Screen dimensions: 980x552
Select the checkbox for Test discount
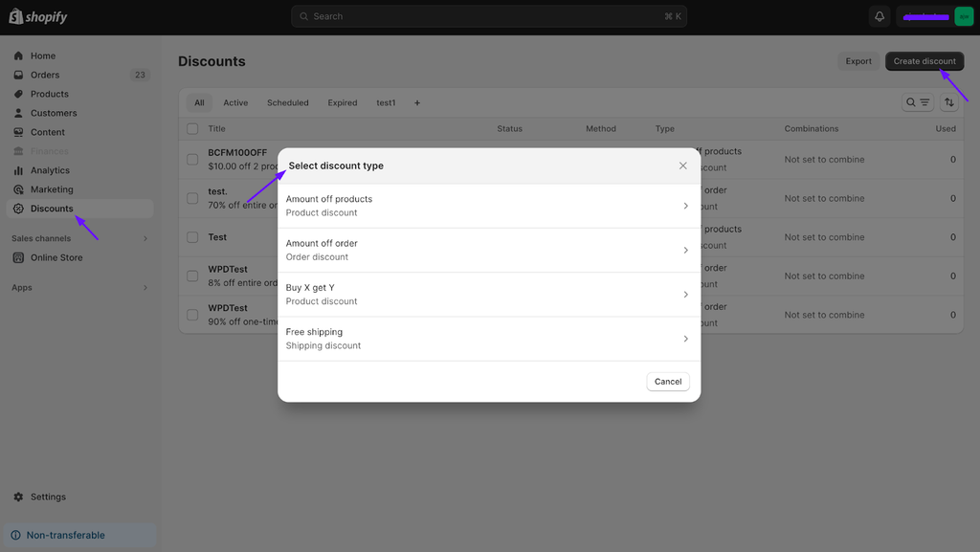pos(192,237)
